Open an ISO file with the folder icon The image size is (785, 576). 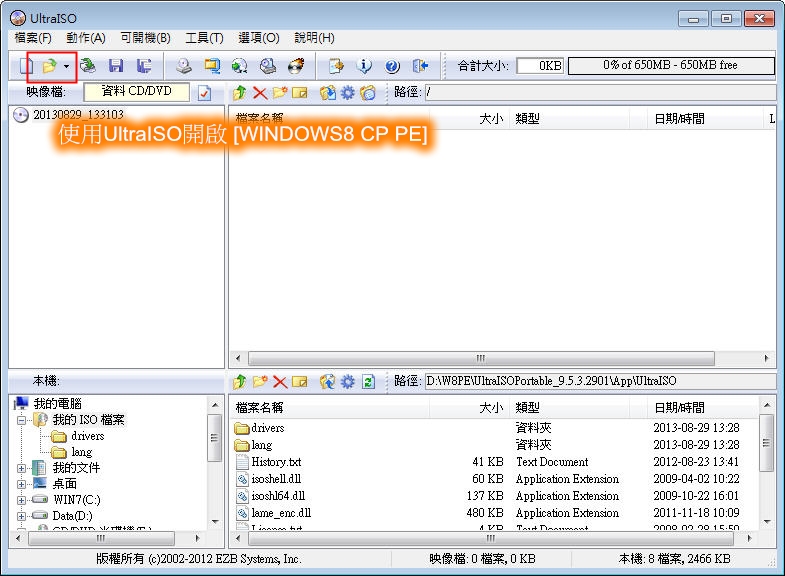click(49, 66)
